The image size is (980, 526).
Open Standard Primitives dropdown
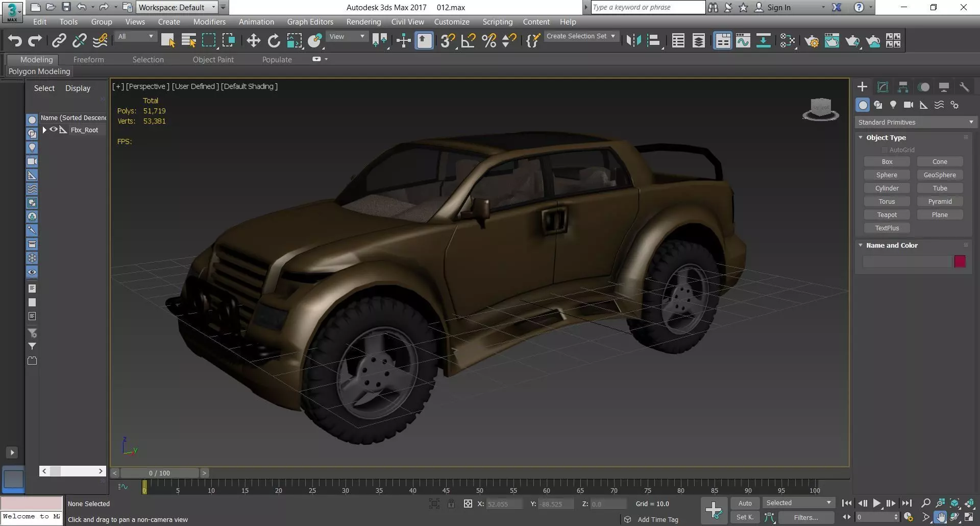[916, 122]
